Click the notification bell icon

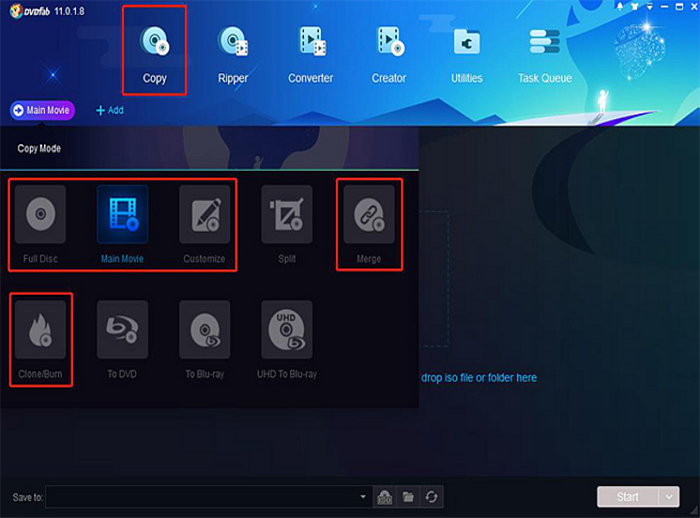pyautogui.click(x=620, y=6)
